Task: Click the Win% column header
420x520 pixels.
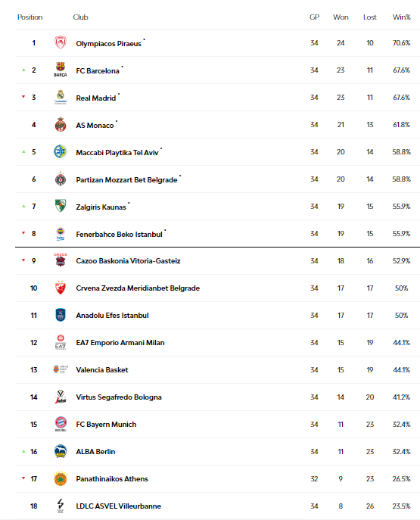Action: (x=401, y=17)
